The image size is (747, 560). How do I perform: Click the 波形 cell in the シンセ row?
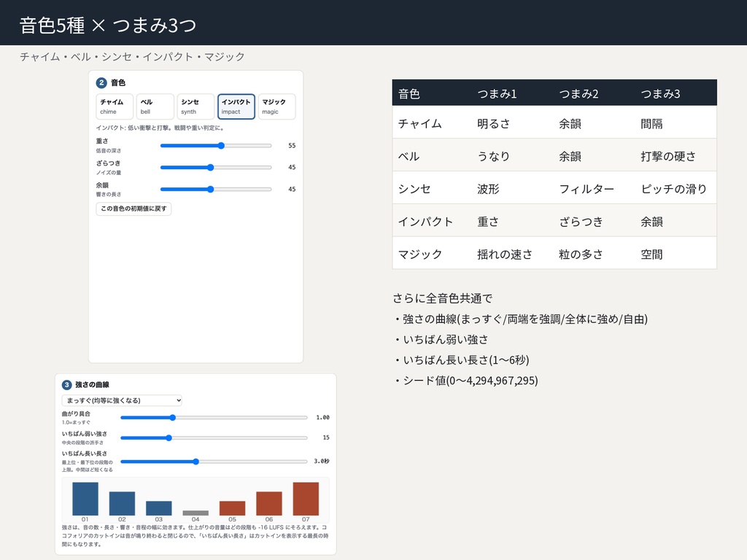[x=488, y=189]
